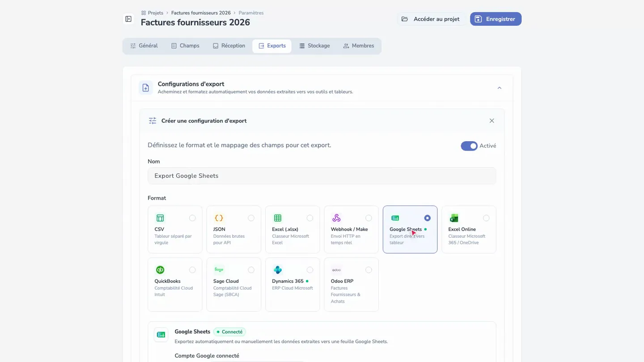This screenshot has height=362, width=644.
Task: Open the Général tab
Action: [x=144, y=46]
